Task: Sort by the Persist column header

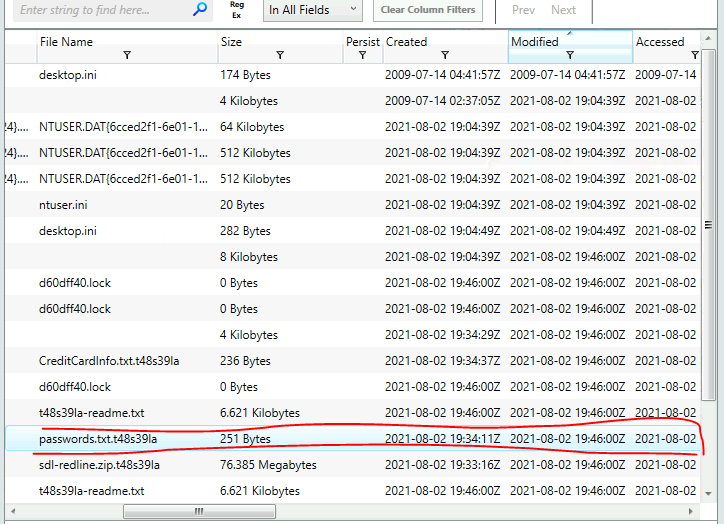Action: coord(362,42)
